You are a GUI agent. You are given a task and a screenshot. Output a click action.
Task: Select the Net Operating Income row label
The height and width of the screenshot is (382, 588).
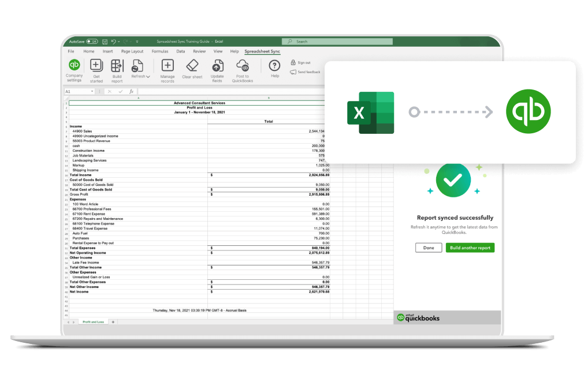[88, 253]
